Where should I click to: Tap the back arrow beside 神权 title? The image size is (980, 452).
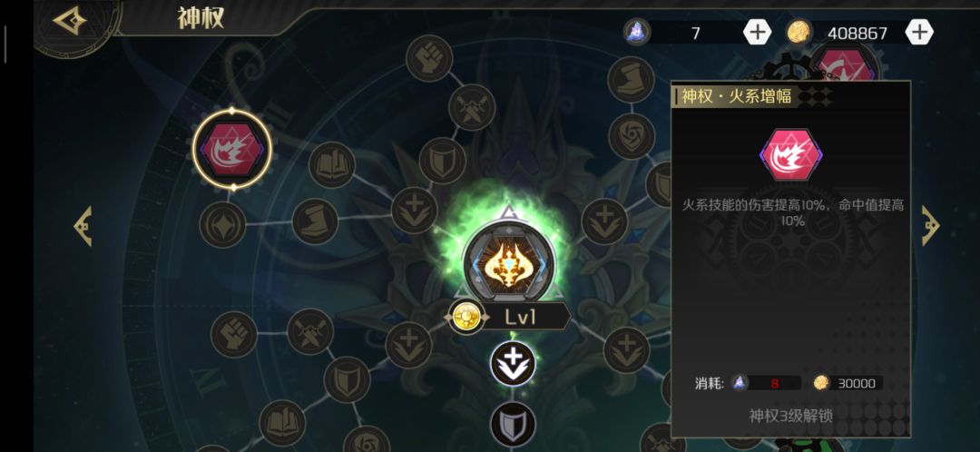[69, 21]
